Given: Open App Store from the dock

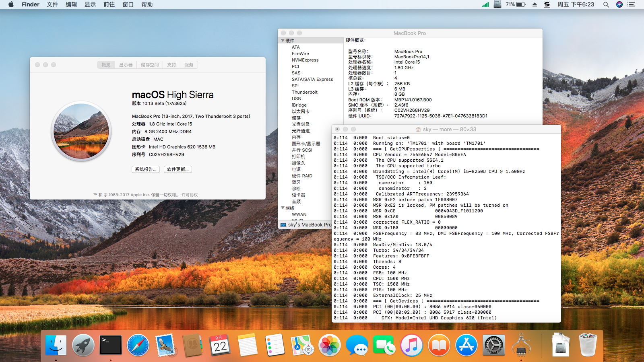Looking at the screenshot, I should coord(466,345).
